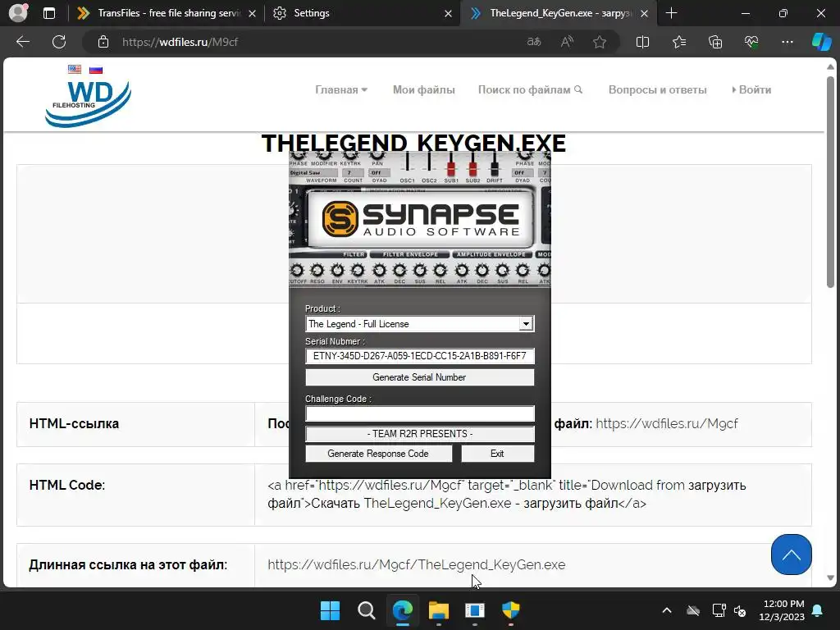The image size is (840, 630).
Task: Open File Explorer from taskbar
Action: pos(439,610)
